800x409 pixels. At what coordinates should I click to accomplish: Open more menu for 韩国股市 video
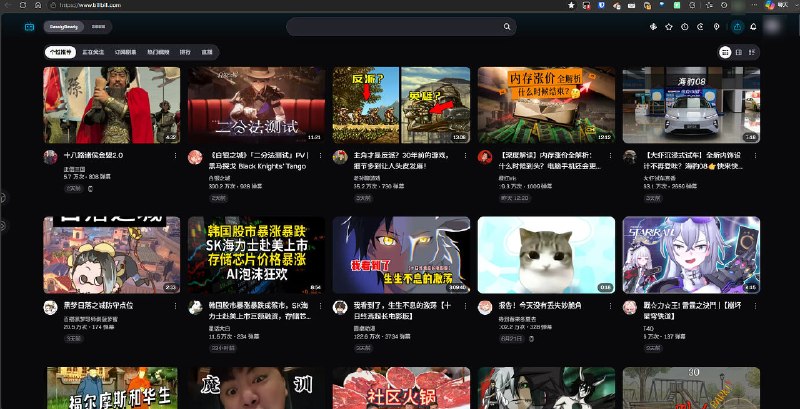320,306
